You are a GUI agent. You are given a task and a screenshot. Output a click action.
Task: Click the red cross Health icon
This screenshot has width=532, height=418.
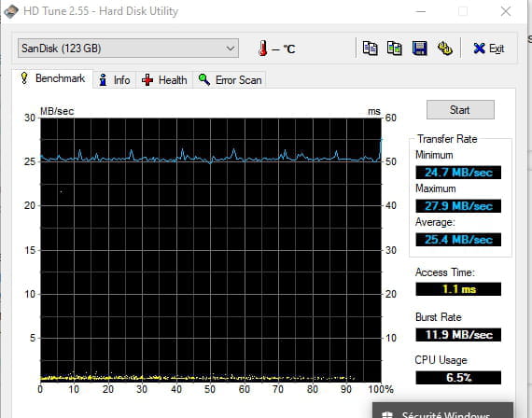(147, 80)
